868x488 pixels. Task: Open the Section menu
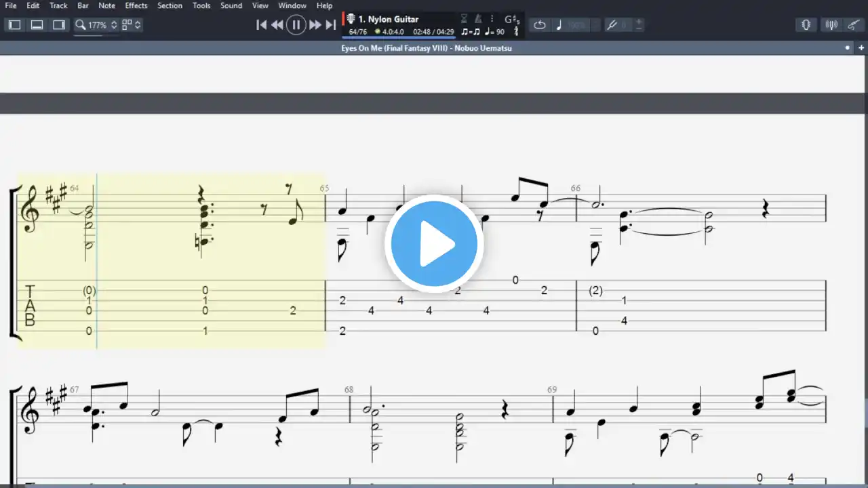pos(170,5)
